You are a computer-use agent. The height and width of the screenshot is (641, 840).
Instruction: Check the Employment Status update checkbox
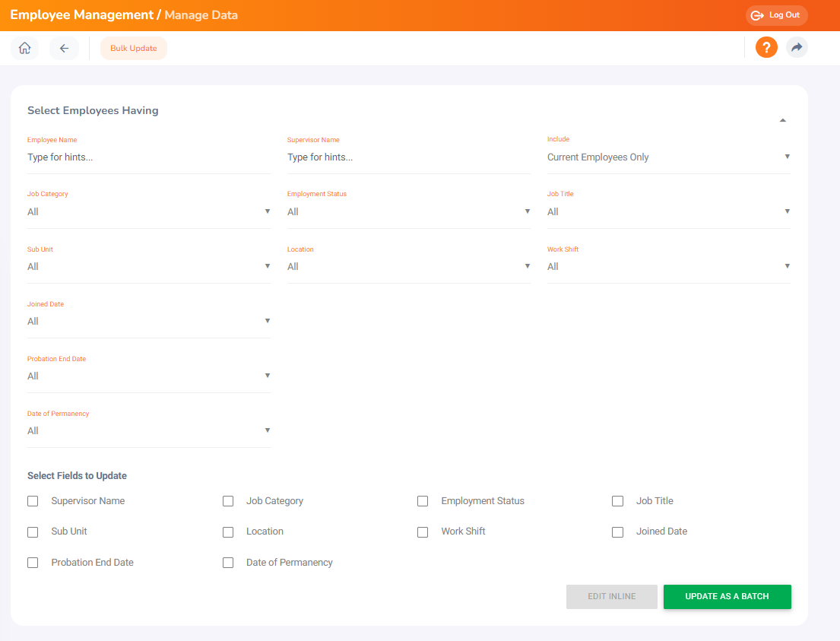(423, 501)
